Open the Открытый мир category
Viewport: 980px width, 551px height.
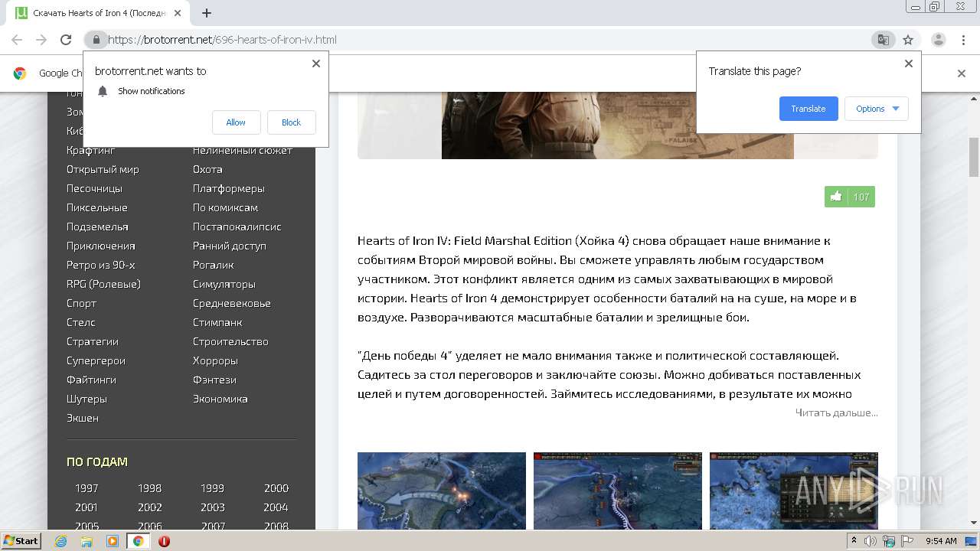click(x=103, y=169)
